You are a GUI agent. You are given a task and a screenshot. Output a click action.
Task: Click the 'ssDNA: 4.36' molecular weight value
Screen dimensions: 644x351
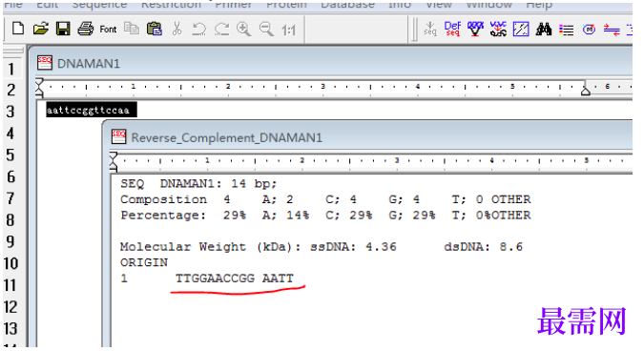(353, 247)
